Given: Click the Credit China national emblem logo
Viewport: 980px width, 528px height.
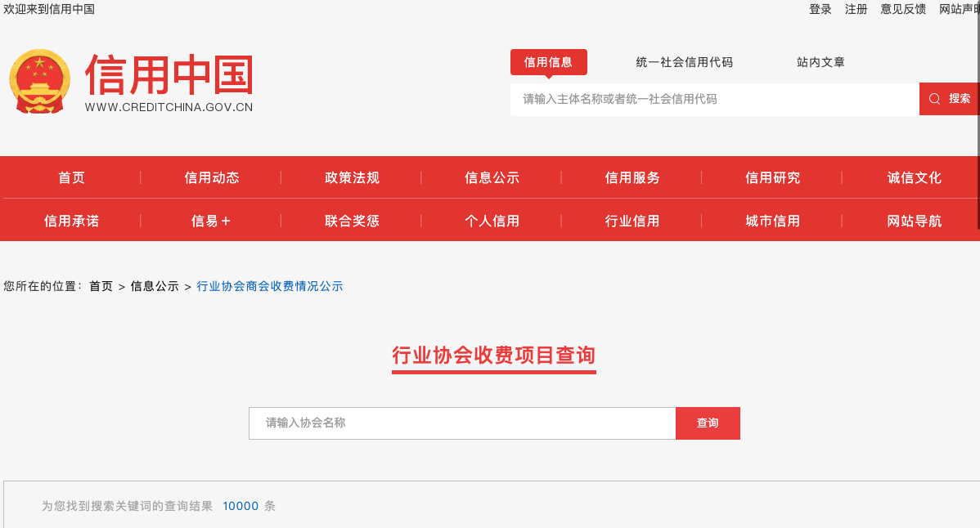Looking at the screenshot, I should [x=40, y=81].
